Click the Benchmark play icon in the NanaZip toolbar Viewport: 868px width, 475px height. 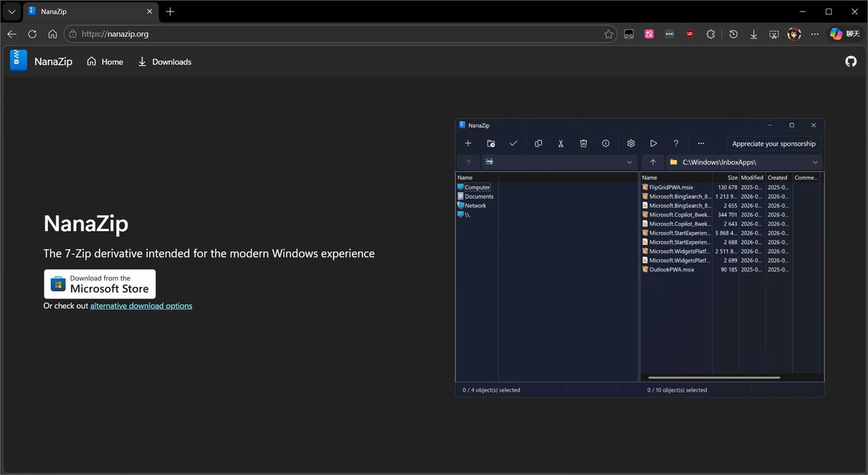click(x=653, y=143)
